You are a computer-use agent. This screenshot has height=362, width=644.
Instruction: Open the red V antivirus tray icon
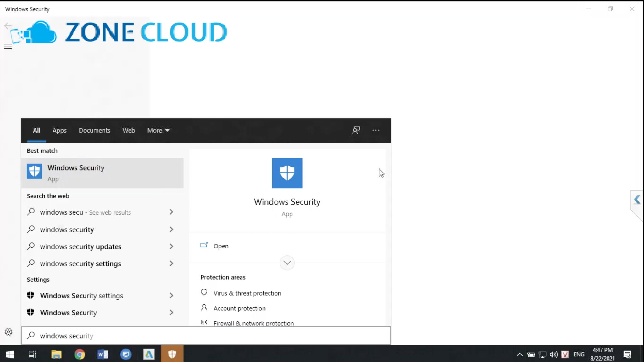click(565, 354)
